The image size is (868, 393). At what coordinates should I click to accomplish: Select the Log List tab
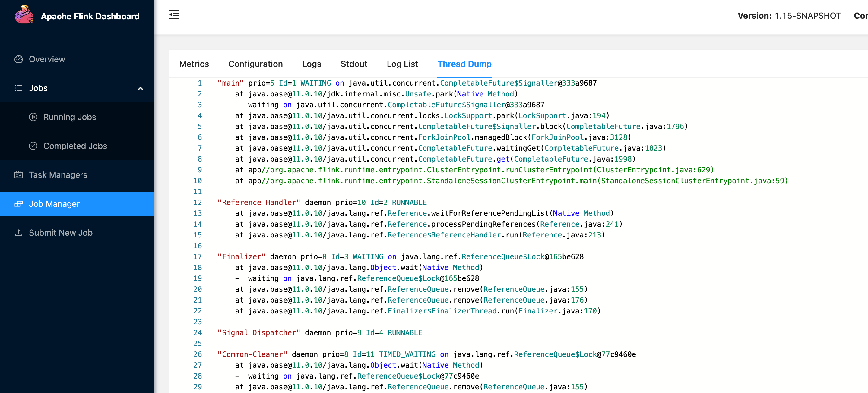402,64
